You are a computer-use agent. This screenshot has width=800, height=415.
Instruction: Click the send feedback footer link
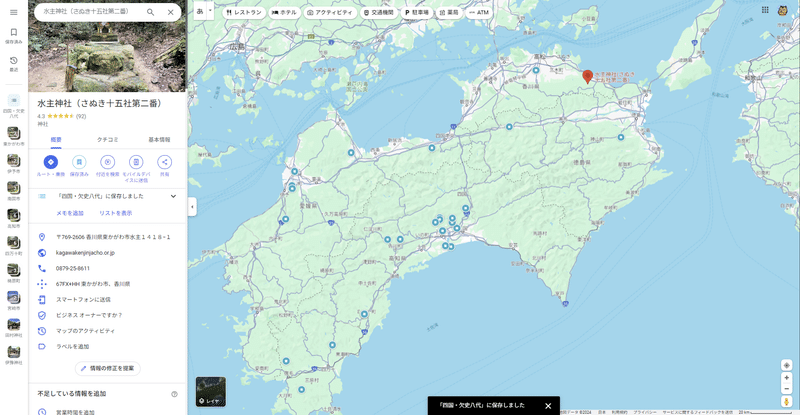coord(697,412)
